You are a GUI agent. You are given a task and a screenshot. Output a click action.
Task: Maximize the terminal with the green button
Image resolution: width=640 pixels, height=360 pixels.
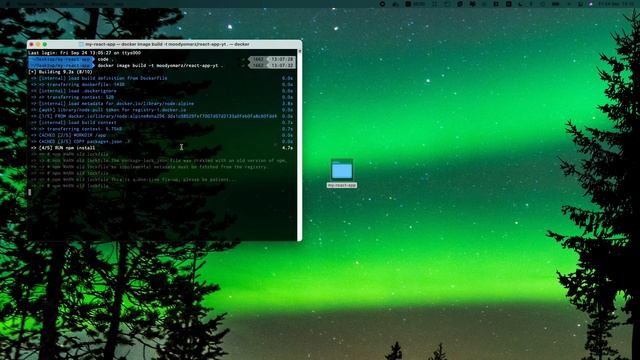coord(45,44)
